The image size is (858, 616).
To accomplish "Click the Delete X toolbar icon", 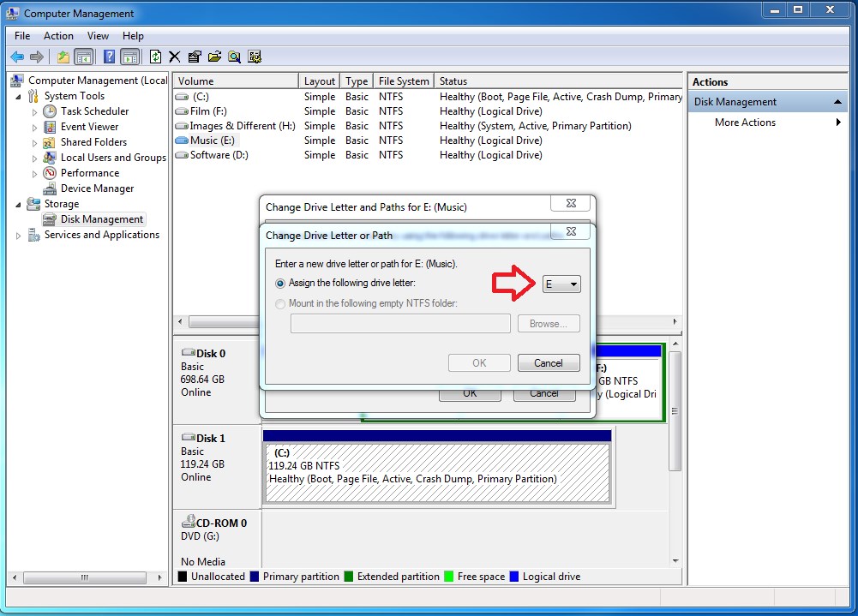I will (175, 57).
